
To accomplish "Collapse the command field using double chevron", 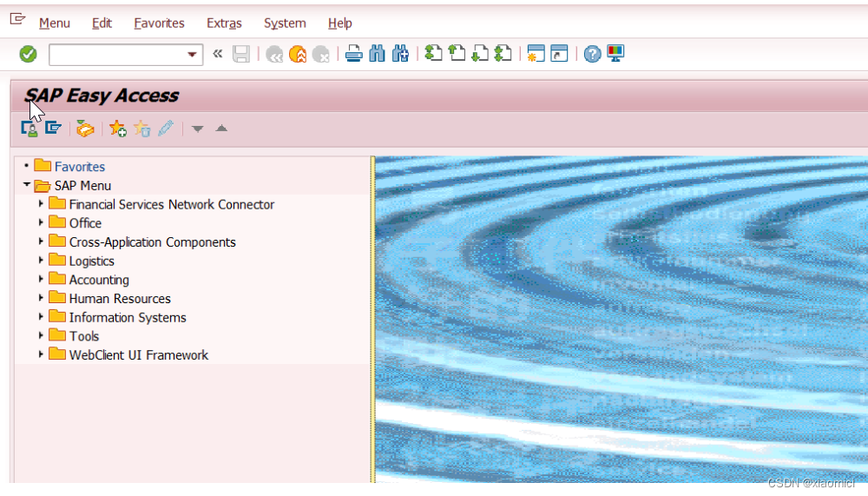I will [218, 54].
